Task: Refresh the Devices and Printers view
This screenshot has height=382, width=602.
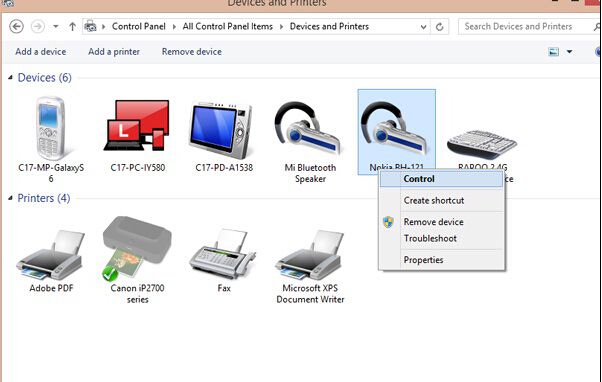Action: tap(440, 26)
